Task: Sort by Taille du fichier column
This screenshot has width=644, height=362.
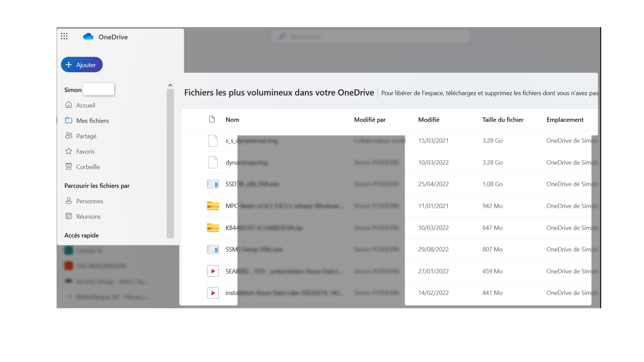Action: [x=502, y=120]
